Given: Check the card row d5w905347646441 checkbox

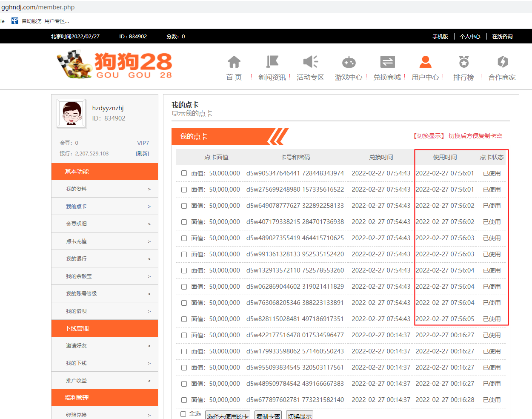Looking at the screenshot, I should pos(184,173).
